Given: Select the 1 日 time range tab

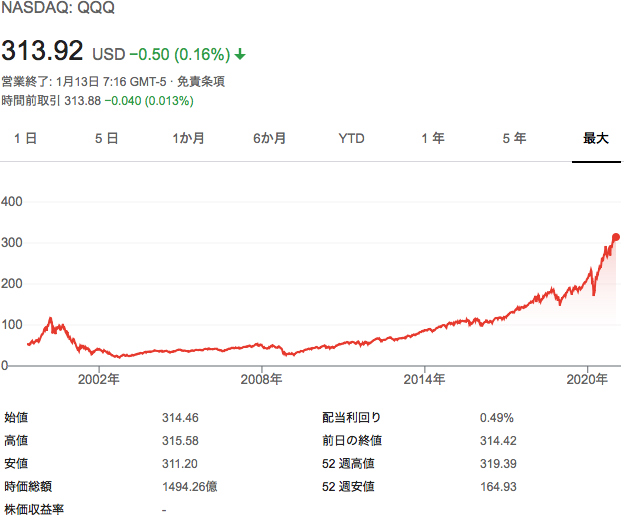Looking at the screenshot, I should pyautogui.click(x=25, y=138).
